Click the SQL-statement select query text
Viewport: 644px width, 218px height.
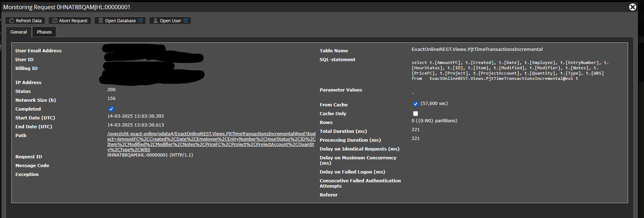click(x=509, y=71)
